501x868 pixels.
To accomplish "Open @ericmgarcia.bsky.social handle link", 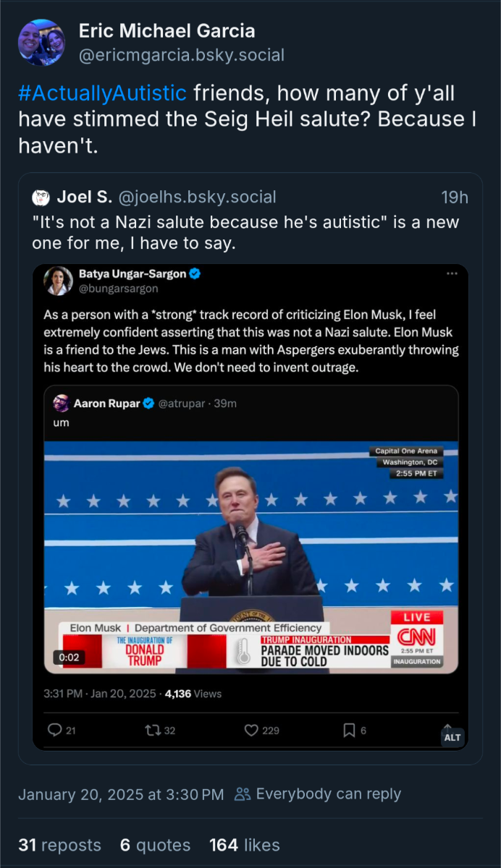I will click(181, 55).
